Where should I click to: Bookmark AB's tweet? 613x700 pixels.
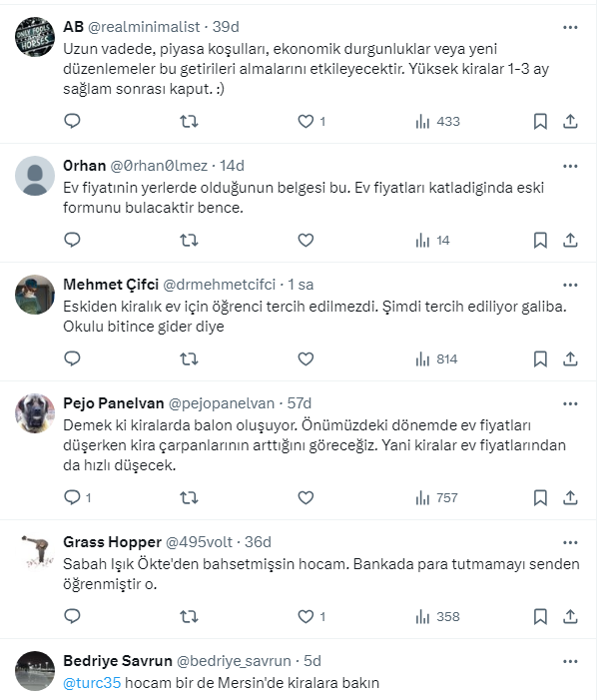coord(540,121)
